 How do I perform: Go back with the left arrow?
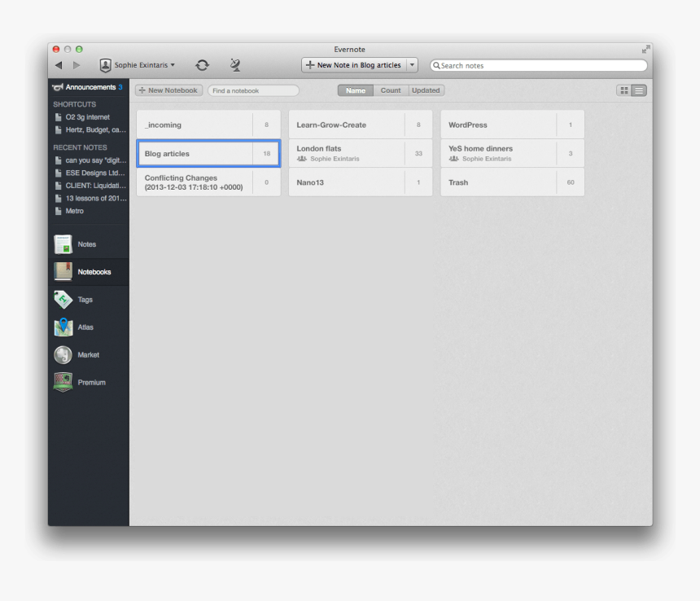coord(59,65)
